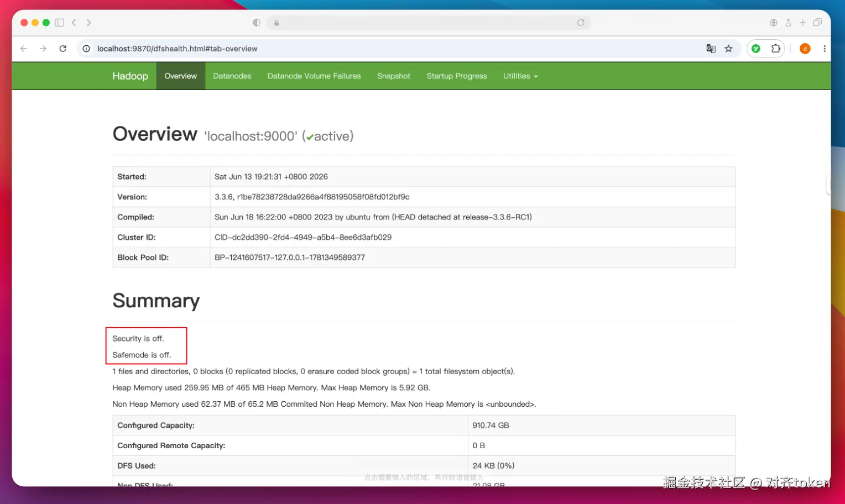Click the green checkmark extension icon
The image size is (845, 504).
point(756,49)
